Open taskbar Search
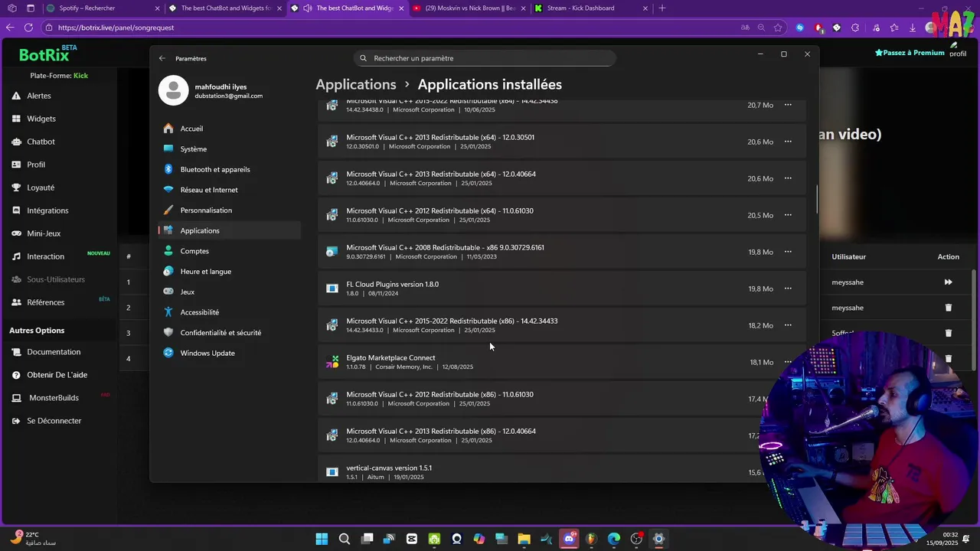Viewport: 980px width, 551px height. (x=345, y=539)
